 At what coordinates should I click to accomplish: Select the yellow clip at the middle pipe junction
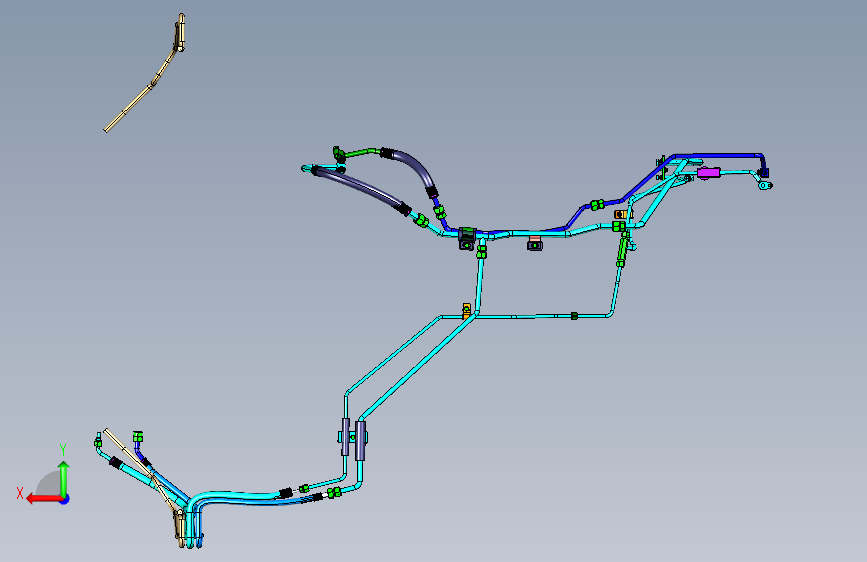click(467, 310)
